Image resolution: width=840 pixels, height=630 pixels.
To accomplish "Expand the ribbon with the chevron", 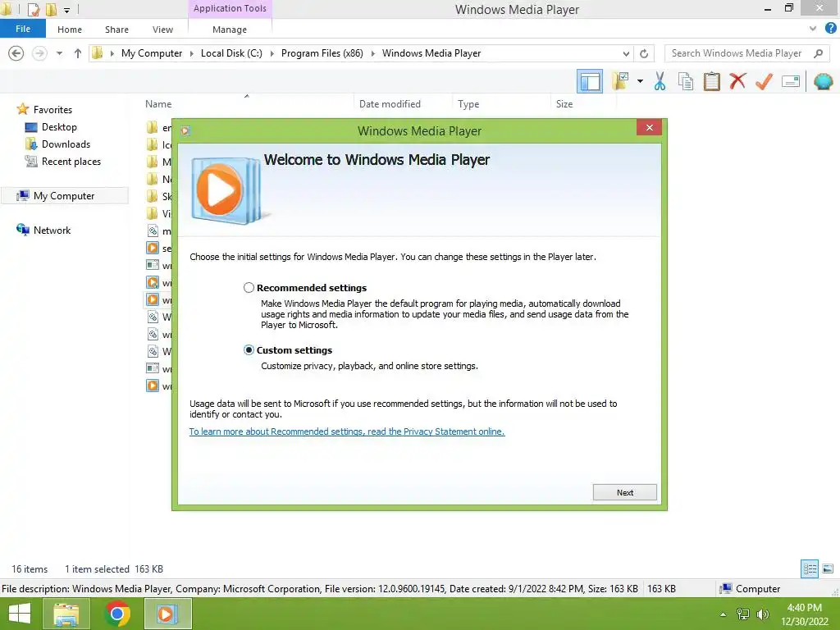I will coord(813,29).
